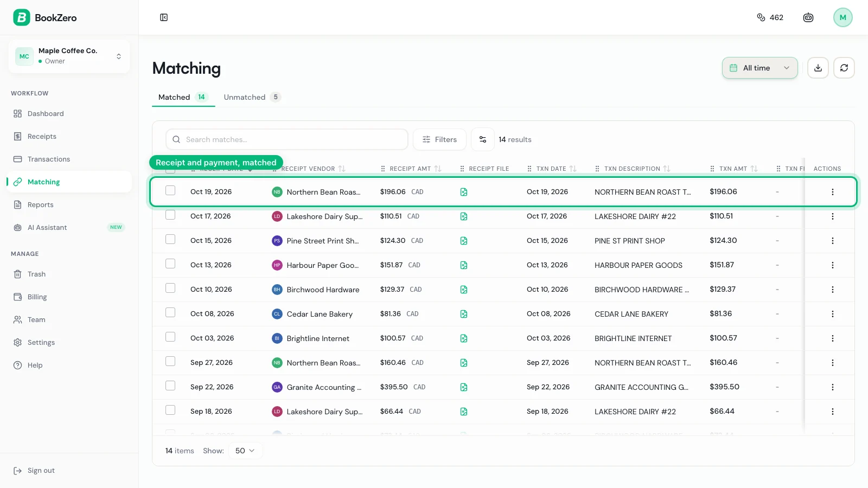The height and width of the screenshot is (488, 868).
Task: Open the user avatar M menu
Action: (843, 17)
